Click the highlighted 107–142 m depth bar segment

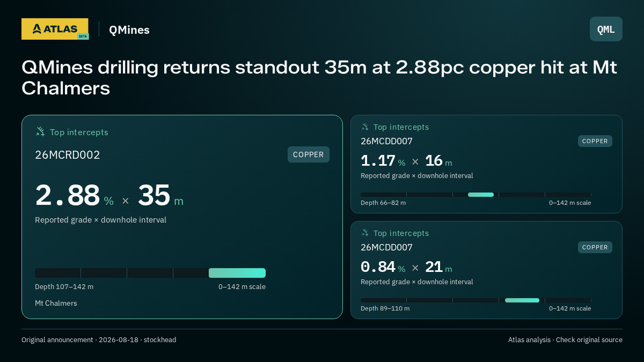237,273
